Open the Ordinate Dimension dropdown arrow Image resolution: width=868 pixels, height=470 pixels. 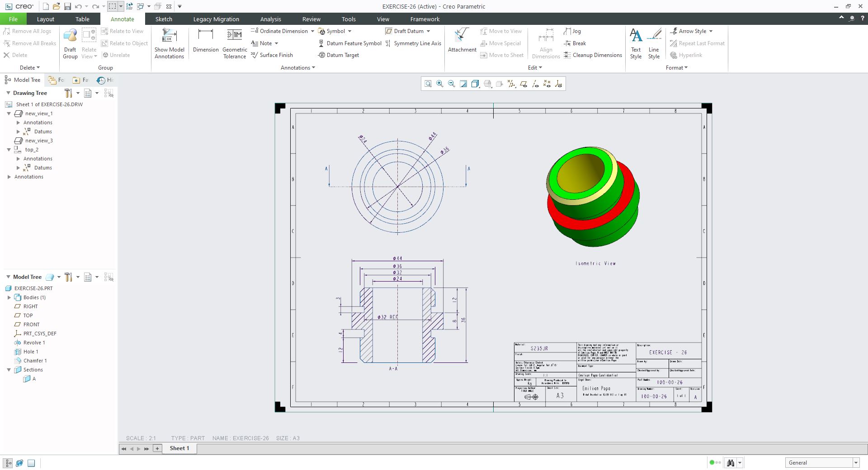(312, 31)
